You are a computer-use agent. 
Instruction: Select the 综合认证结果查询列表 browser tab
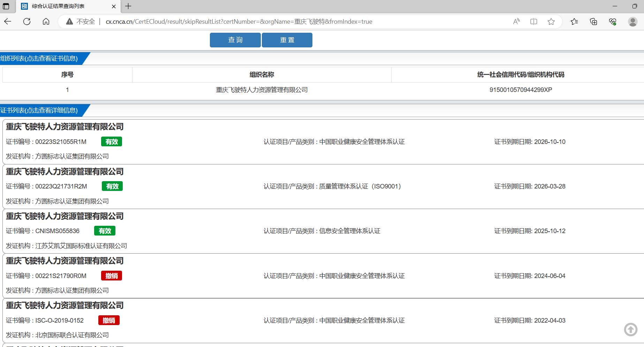68,6
